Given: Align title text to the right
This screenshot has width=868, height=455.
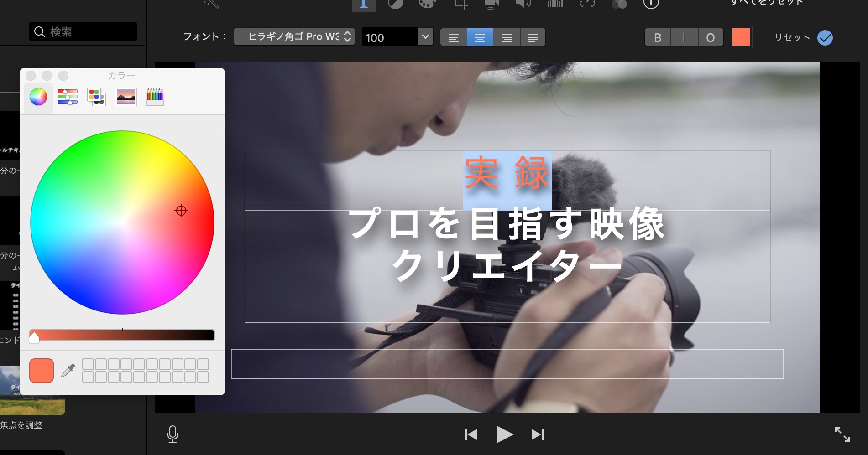Looking at the screenshot, I should coord(507,37).
